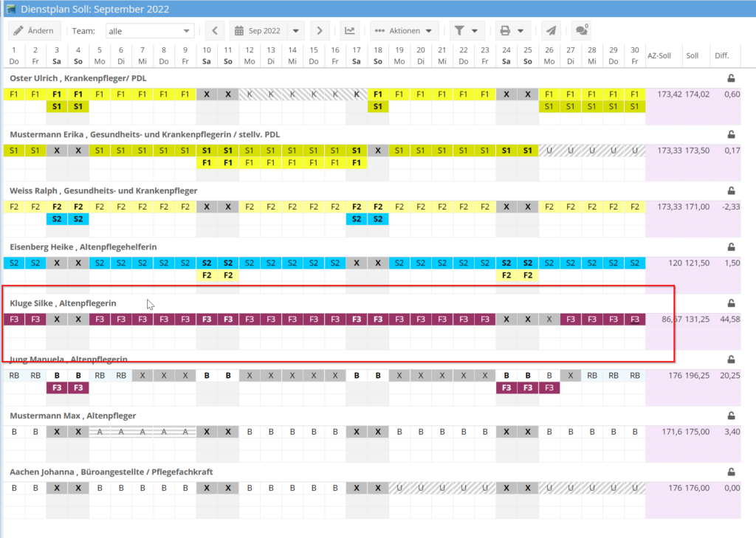Screen dimensions: 756x538
Task: Open the Team selection dropdown
Action: 149,31
